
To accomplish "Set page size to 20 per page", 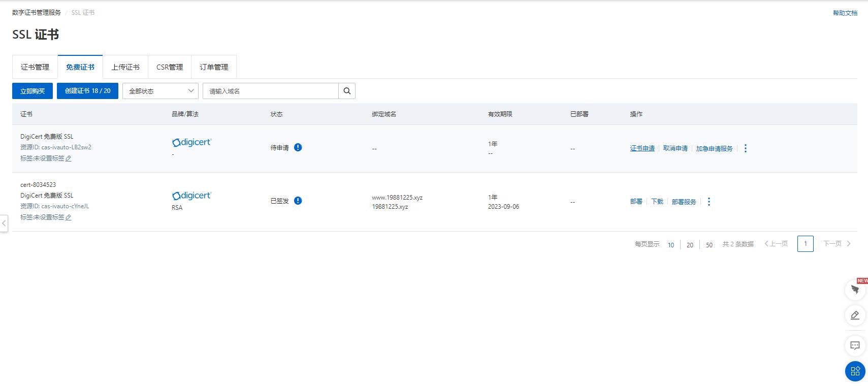I will click(x=690, y=245).
